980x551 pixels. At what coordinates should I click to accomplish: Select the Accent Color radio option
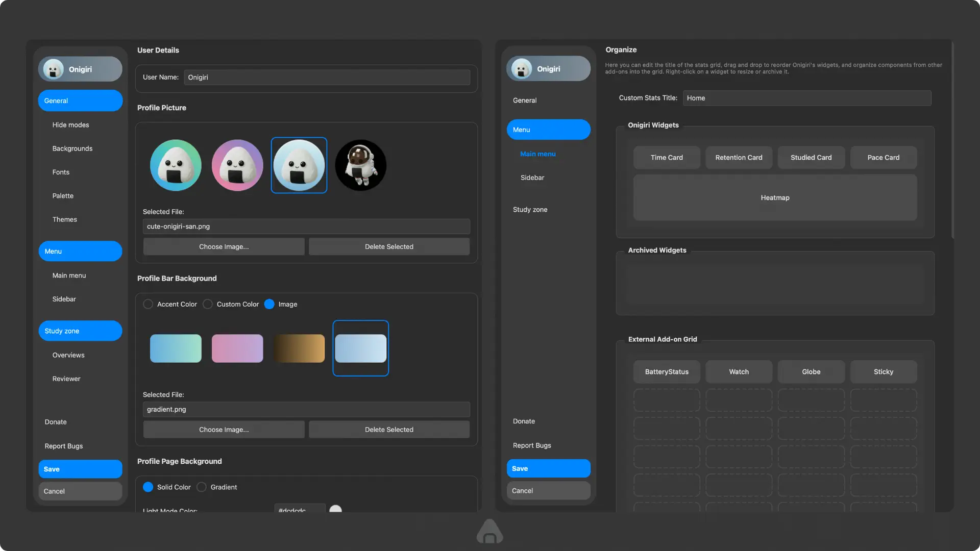point(148,304)
